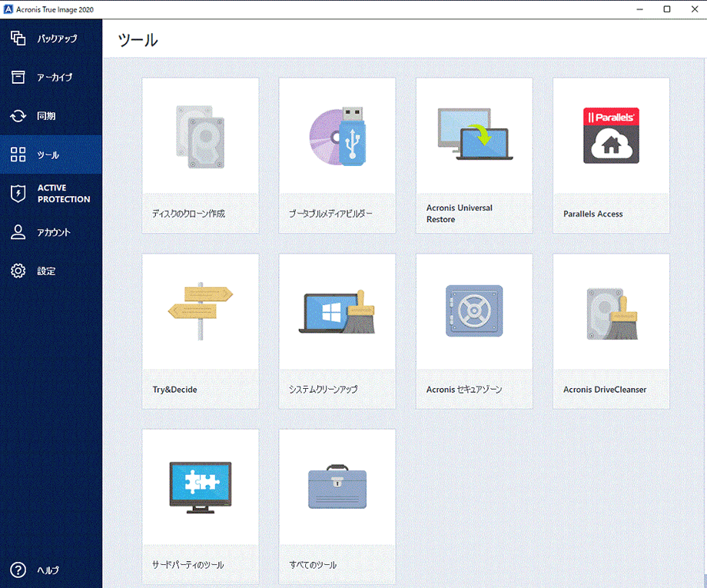Screen dimensions: 707x588
Task: Click the safe vault Secure Zone icon
Action: tap(474, 311)
